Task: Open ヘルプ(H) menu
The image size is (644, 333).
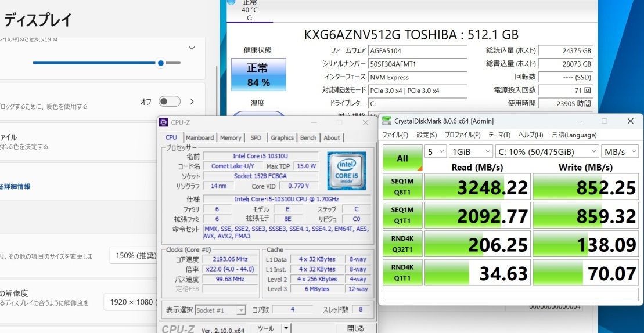Action: pyautogui.click(x=531, y=135)
